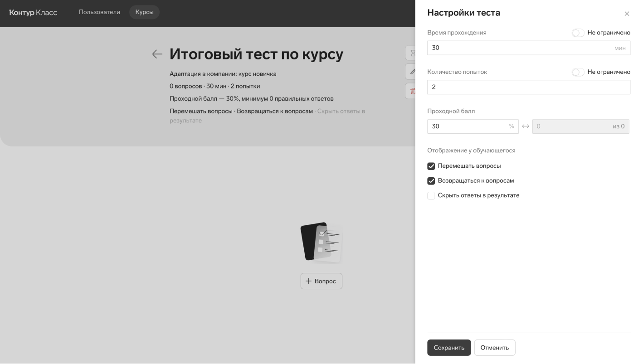
Task: Click the Сохранить button
Action: coord(449,348)
